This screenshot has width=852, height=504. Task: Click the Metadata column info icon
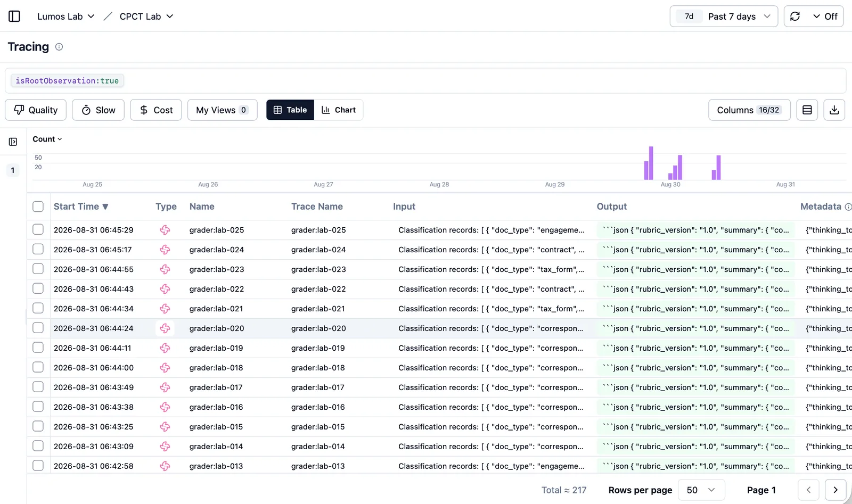[848, 206]
